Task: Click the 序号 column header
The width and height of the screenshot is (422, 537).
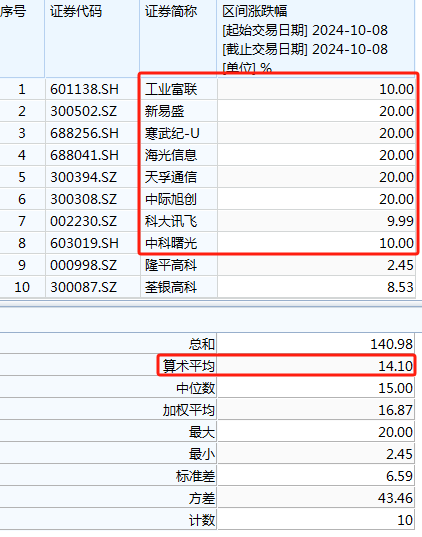Action: (x=13, y=12)
